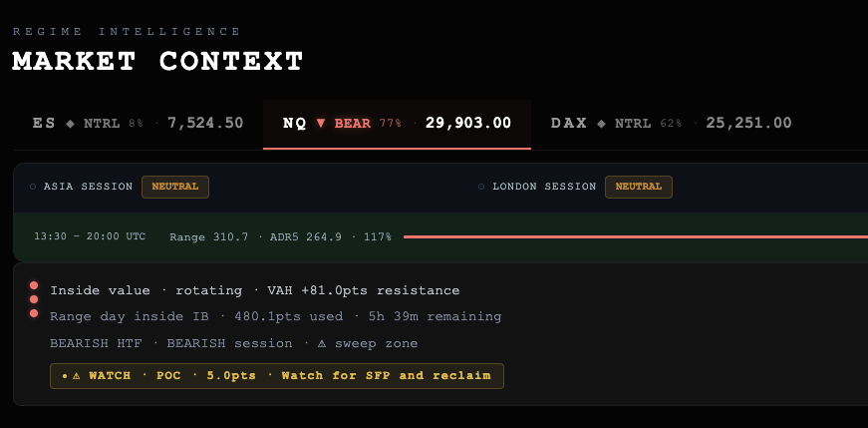Select the 'BEARISH HTF · BEARISH session' text
Image resolution: width=868 pixels, height=428 pixels.
point(171,344)
